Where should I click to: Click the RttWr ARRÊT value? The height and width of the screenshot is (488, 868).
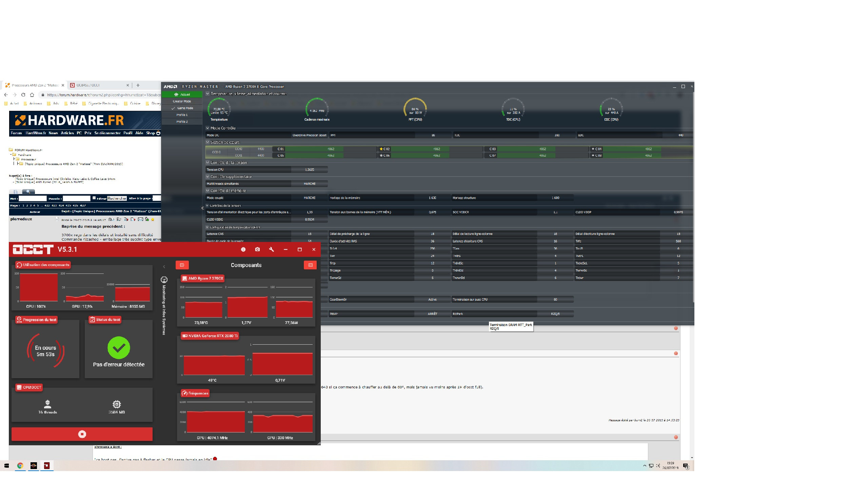432,314
